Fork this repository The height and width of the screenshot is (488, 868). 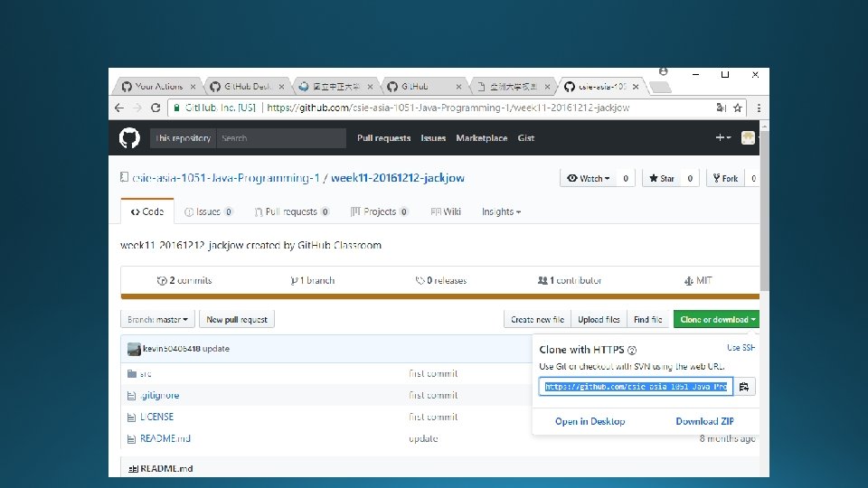[725, 178]
